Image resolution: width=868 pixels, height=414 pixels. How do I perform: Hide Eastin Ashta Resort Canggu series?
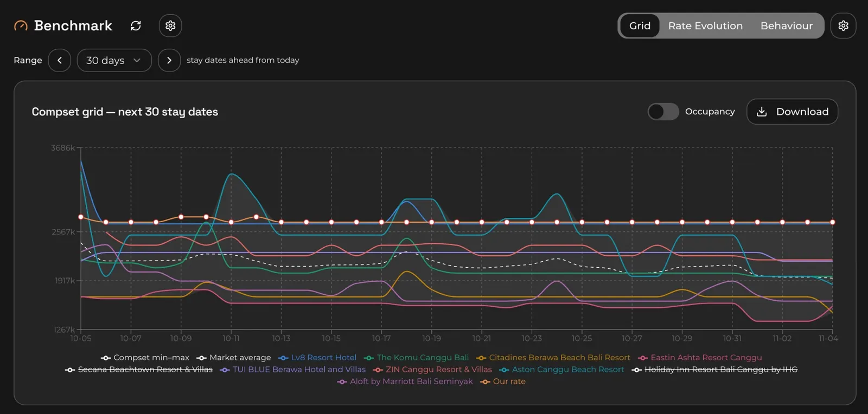pos(700,358)
